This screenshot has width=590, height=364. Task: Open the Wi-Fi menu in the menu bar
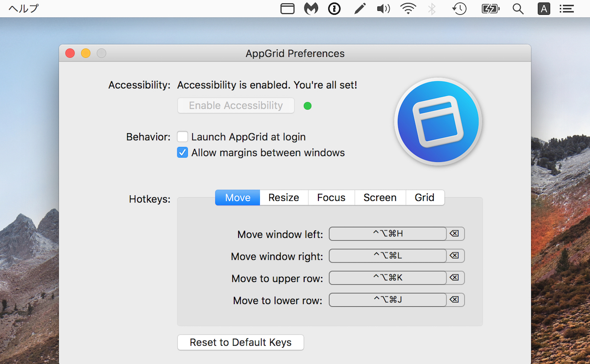coord(408,9)
